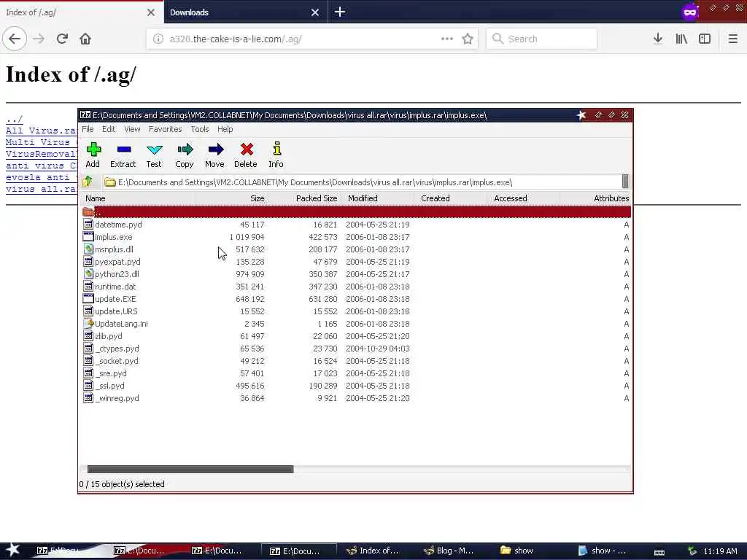747x560 pixels.
Task: Open Firefox hamburger menu
Action: [x=732, y=39]
